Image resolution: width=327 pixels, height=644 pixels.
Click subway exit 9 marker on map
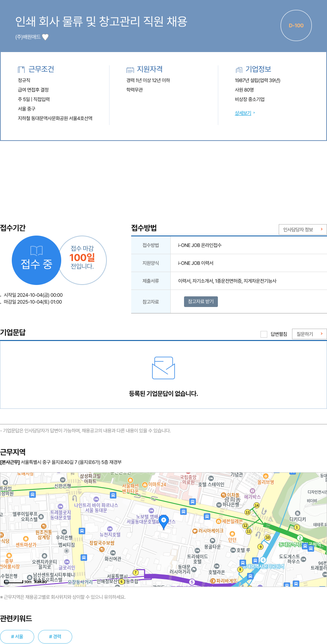[260, 547]
